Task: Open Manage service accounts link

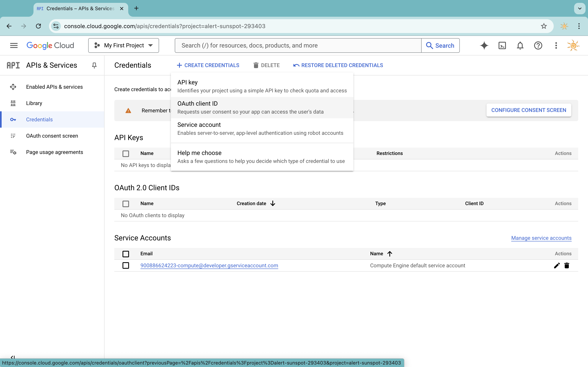Action: 541,238
